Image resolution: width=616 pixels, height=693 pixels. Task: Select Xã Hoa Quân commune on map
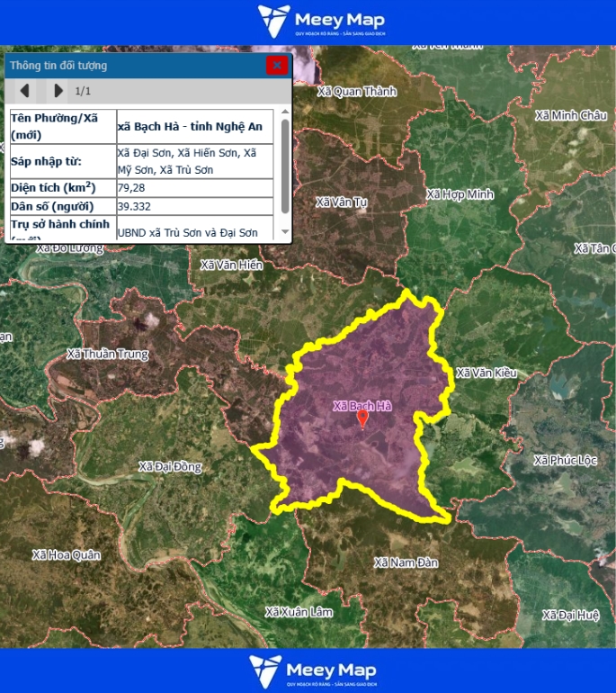67,554
